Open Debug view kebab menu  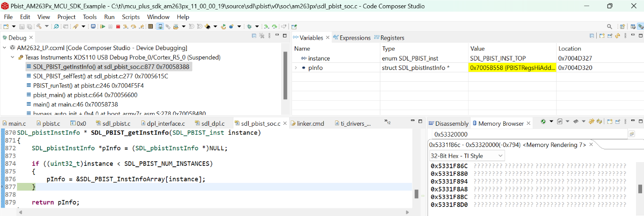[x=269, y=35]
